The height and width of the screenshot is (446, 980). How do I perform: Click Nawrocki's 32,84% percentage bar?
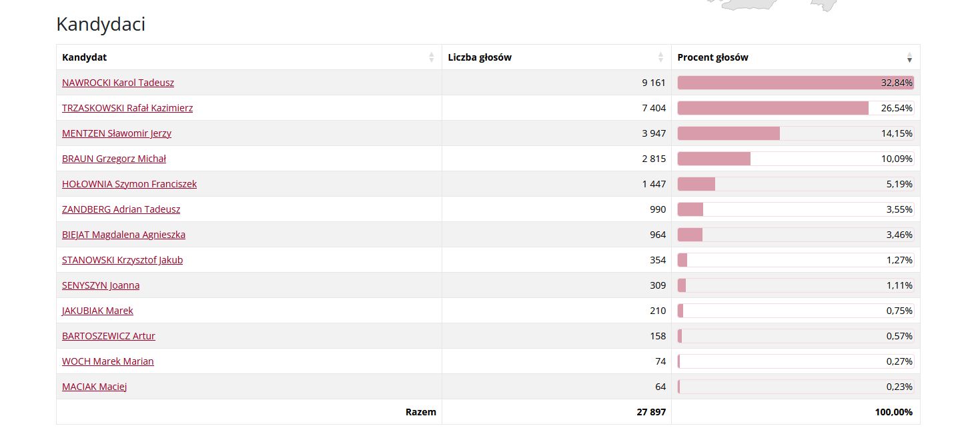795,83
